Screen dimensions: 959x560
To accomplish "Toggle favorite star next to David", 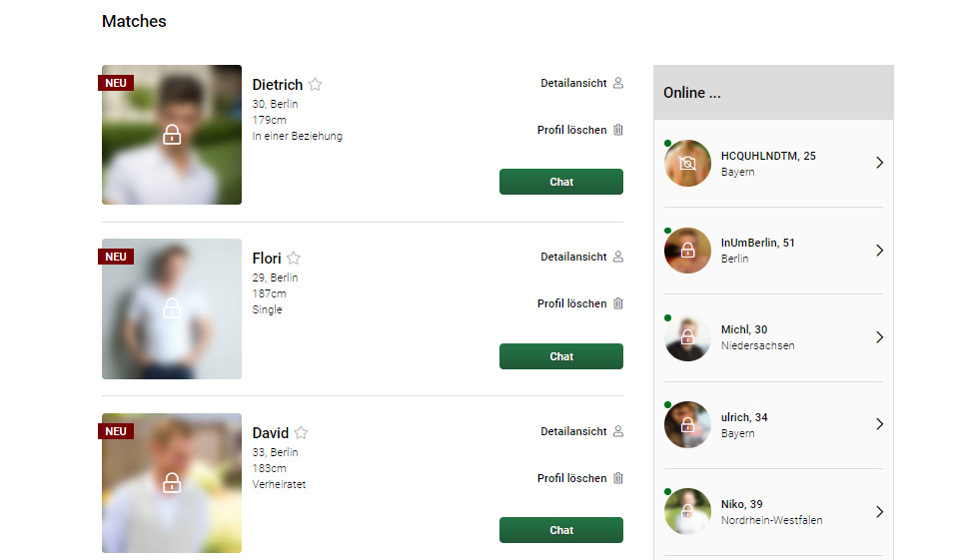I will [301, 433].
